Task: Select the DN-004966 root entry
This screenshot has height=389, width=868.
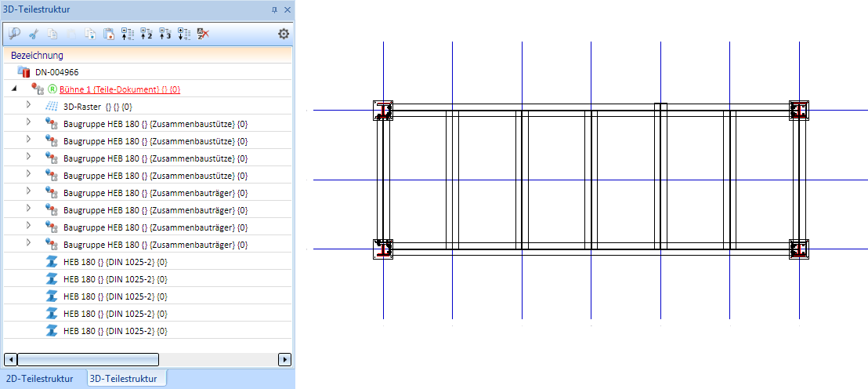Action: [59, 72]
